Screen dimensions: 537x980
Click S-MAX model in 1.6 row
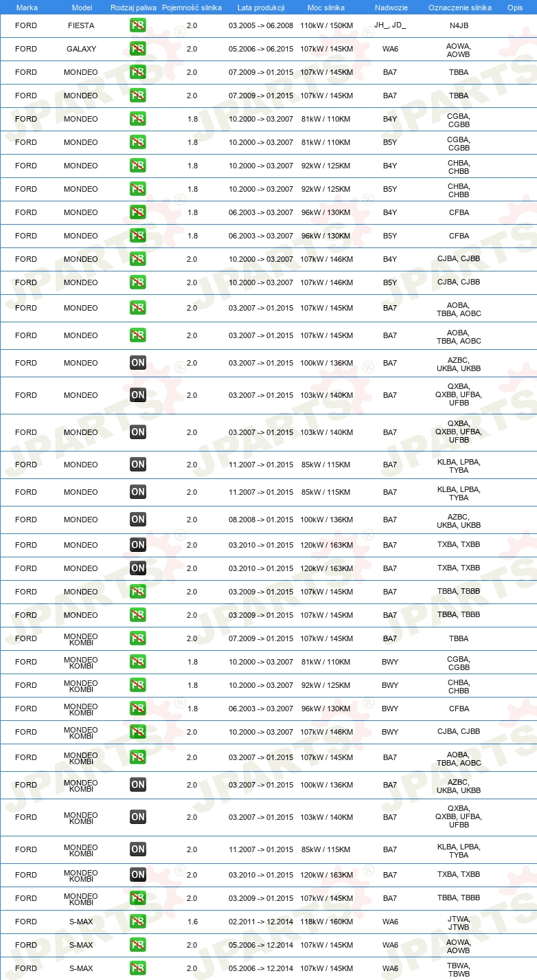tap(81, 922)
